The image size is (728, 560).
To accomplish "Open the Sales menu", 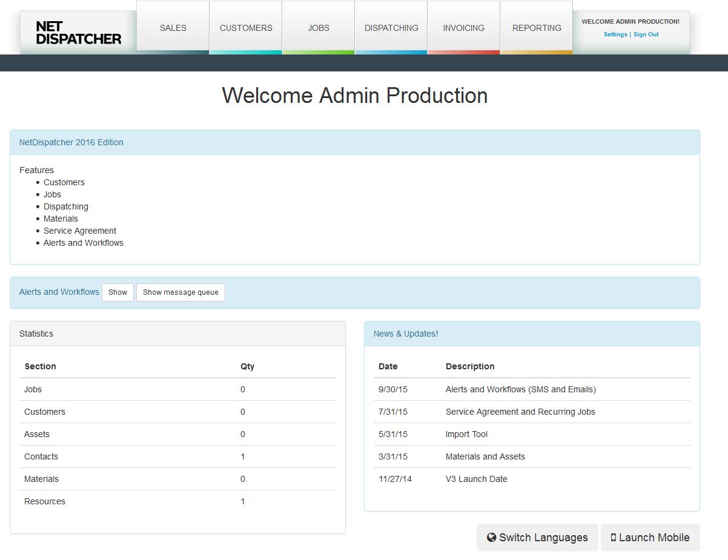I will (x=173, y=28).
